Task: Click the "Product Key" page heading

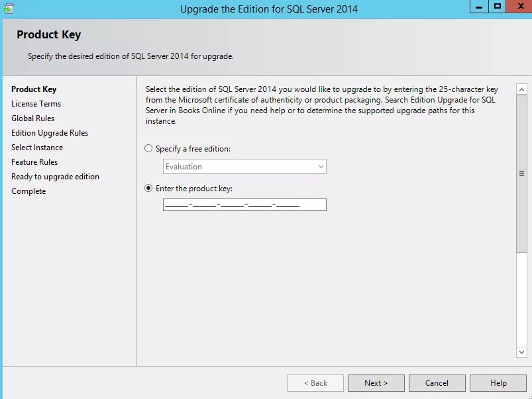Action: tap(49, 34)
